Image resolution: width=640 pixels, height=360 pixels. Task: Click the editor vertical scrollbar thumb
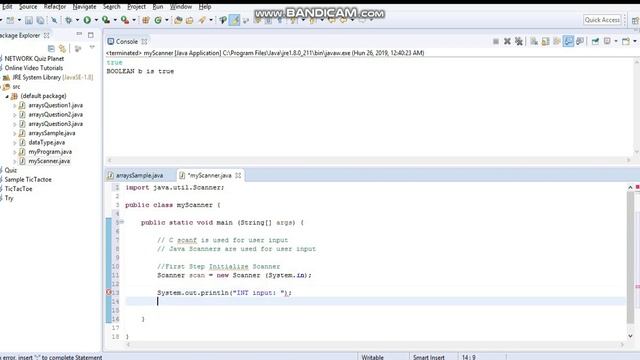point(631,257)
